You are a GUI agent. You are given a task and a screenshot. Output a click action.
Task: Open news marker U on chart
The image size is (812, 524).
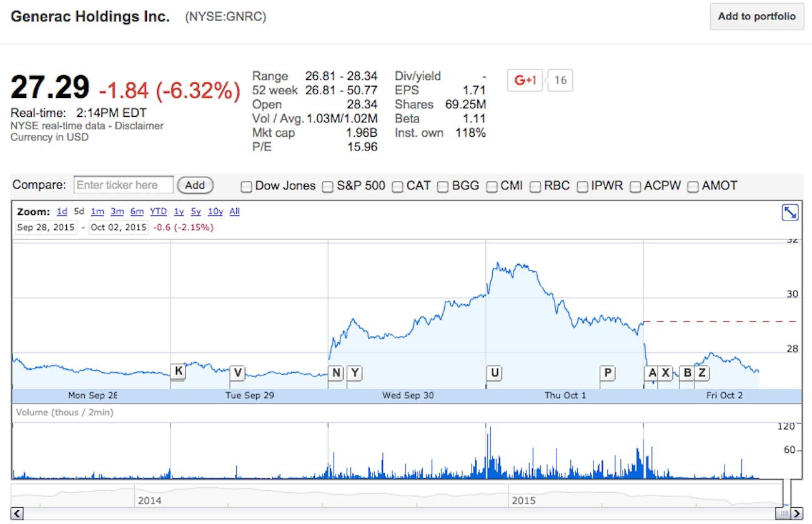click(x=495, y=373)
